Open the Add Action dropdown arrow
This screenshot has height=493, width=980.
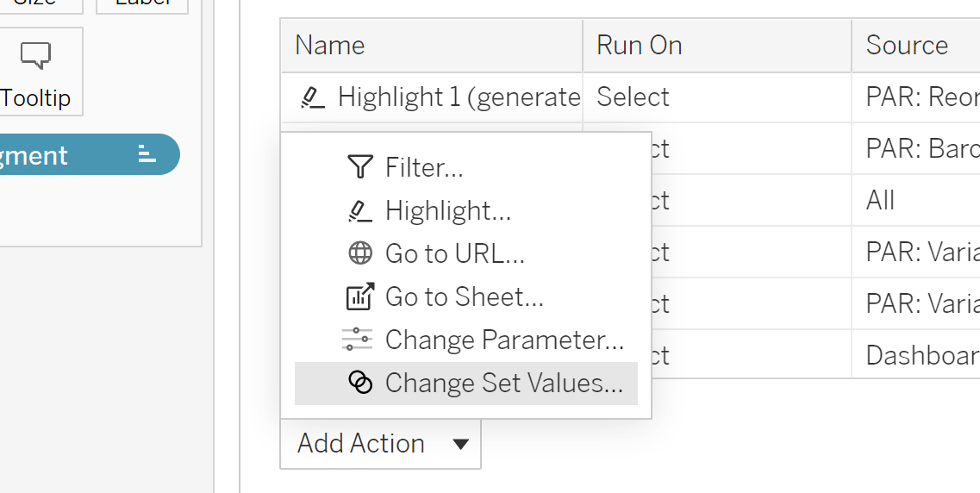tap(461, 445)
